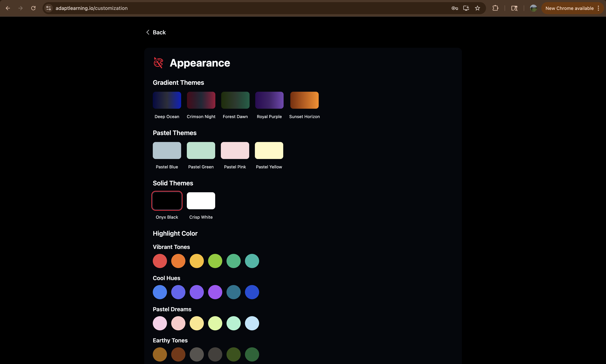The height and width of the screenshot is (364, 606).
Task: Click the side panel search icon
Action: coord(514,8)
